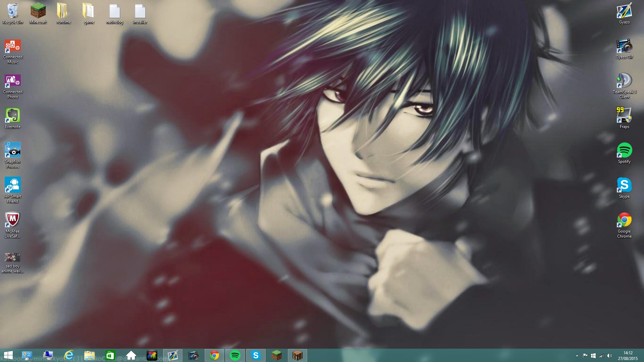Viewport: 644px width, 362px height.
Task: Select the Fraps desktop shortcut
Action: click(624, 118)
